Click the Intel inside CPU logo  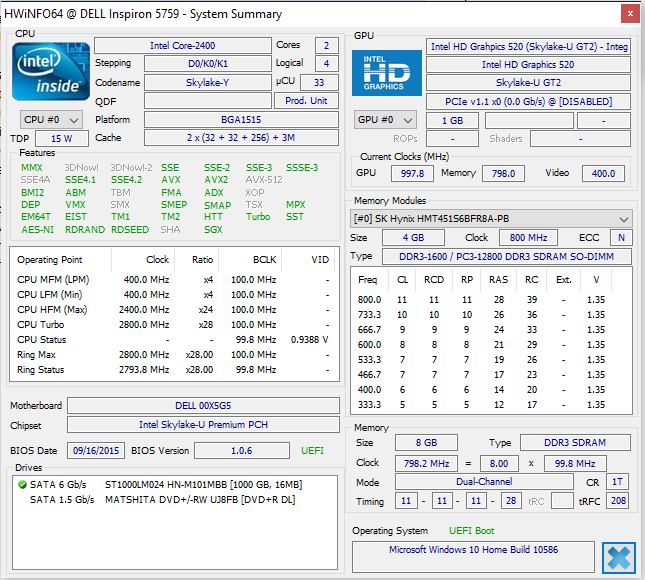pyautogui.click(x=51, y=72)
